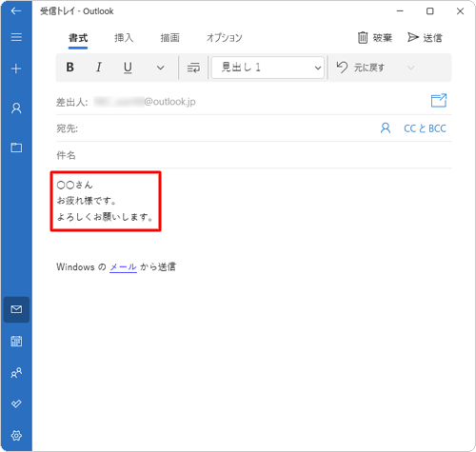
Task: Close the Outlook window
Action: pos(460,11)
